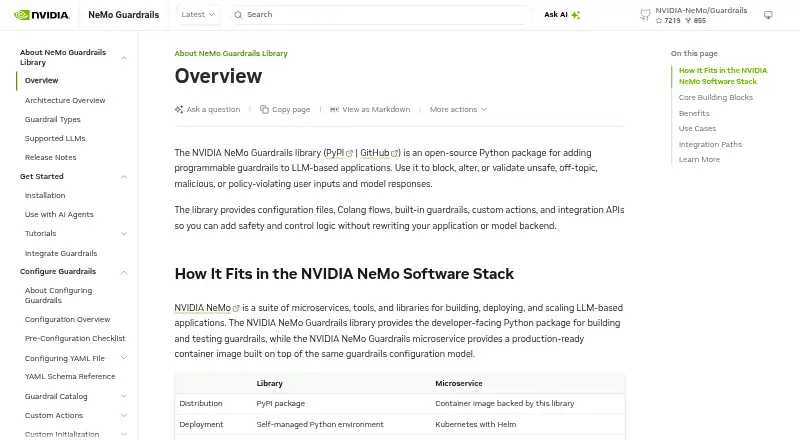Click the Ask a question sparkle icon
This screenshot has height=440, width=800.
click(179, 109)
